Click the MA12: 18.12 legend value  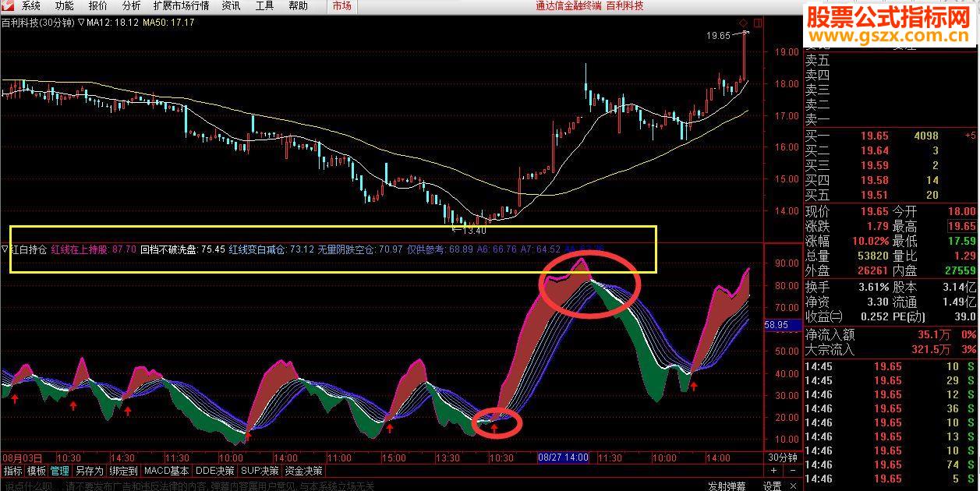113,23
